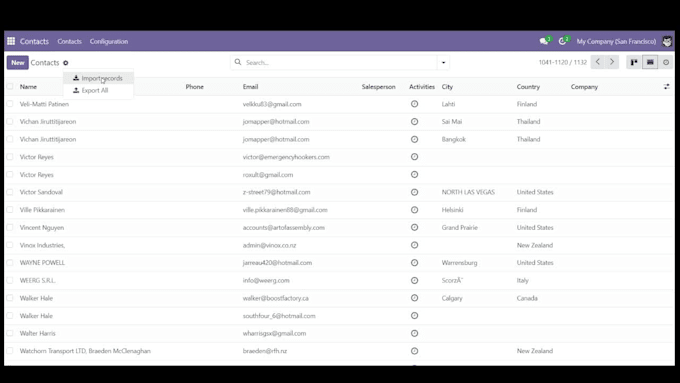Viewport: 680px width, 383px height.
Task: Open activity clock for Ville Pikkarainen
Action: click(415, 210)
